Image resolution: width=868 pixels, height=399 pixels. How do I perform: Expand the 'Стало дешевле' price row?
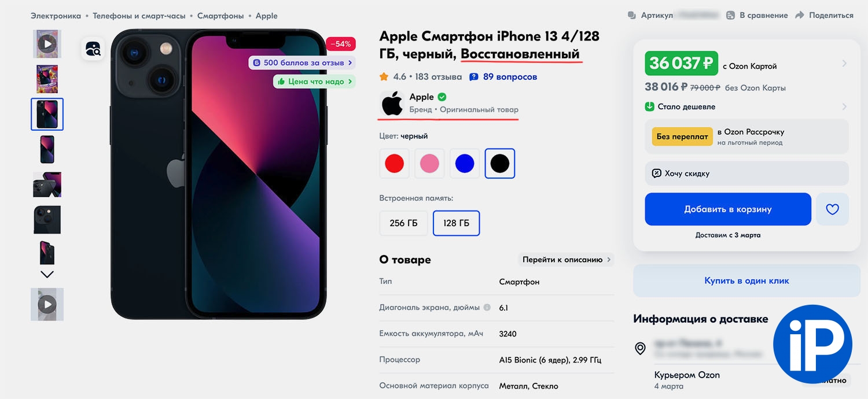746,107
